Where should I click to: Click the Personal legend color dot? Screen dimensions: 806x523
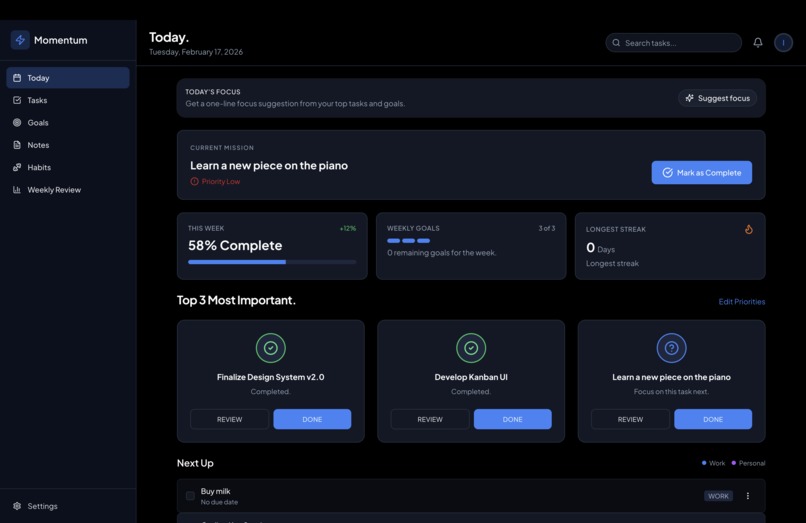click(734, 463)
